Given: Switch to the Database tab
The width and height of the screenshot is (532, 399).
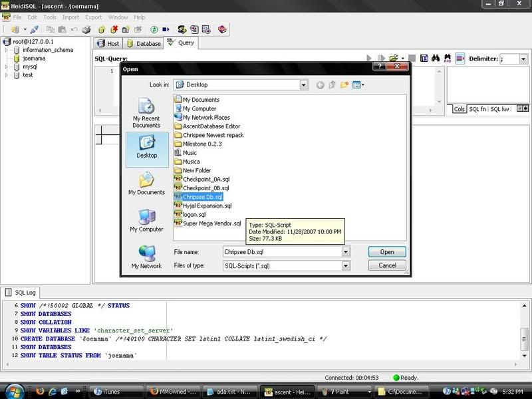Looking at the screenshot, I should pyautogui.click(x=144, y=43).
